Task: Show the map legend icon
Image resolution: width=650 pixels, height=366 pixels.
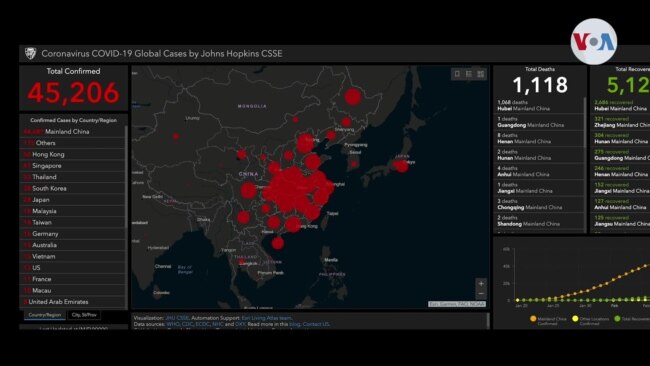Action: pos(469,74)
